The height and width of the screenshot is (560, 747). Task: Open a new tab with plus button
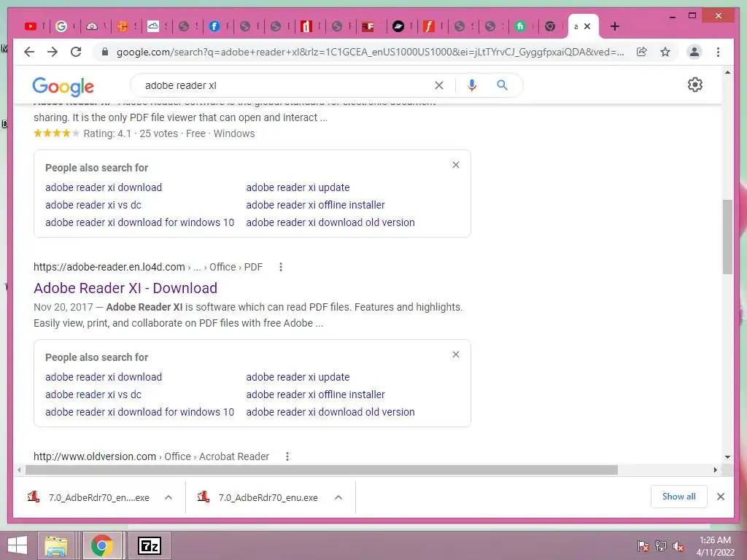tap(614, 26)
